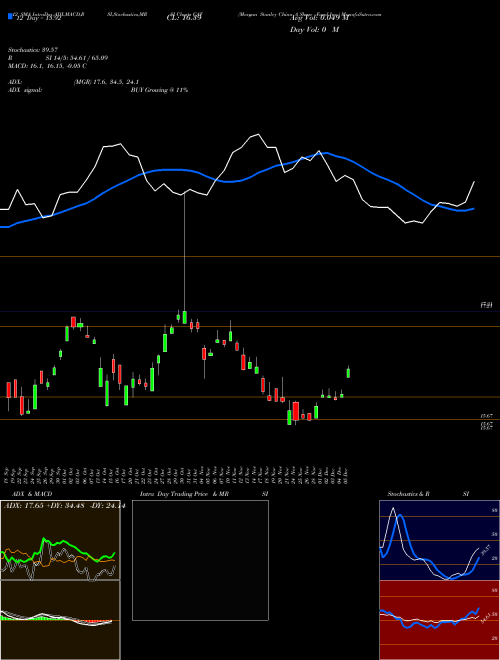
Task: Click the 'Stochastics: 39.57' readout
Action: (32, 50)
